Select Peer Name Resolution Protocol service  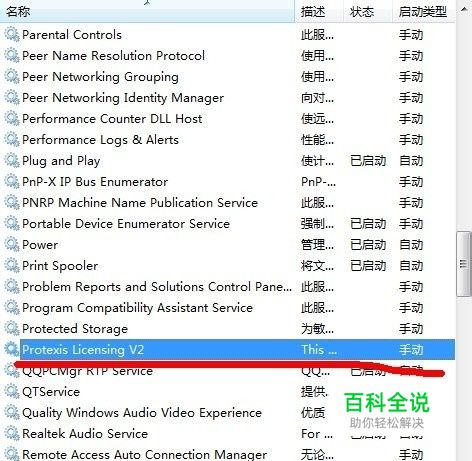(227, 56)
